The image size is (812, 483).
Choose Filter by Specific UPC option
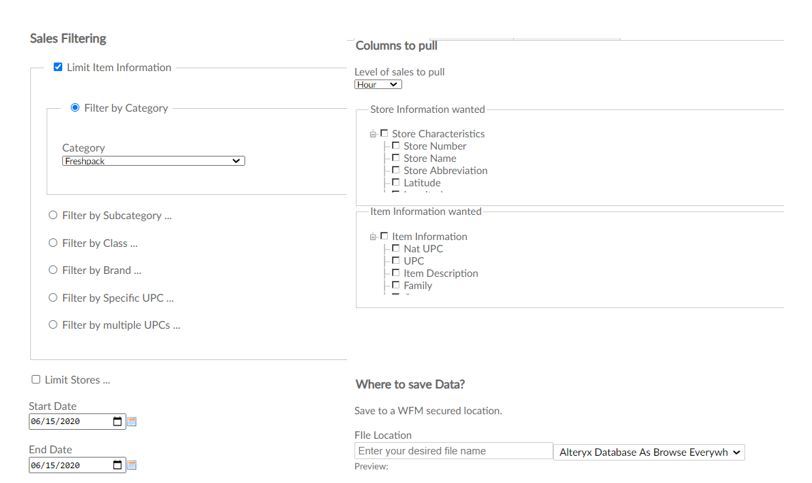point(53,298)
